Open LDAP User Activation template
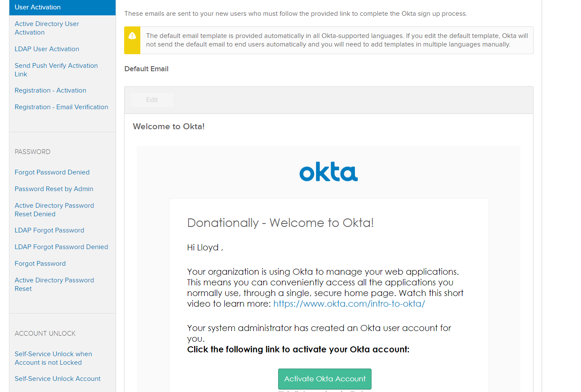 47,49
